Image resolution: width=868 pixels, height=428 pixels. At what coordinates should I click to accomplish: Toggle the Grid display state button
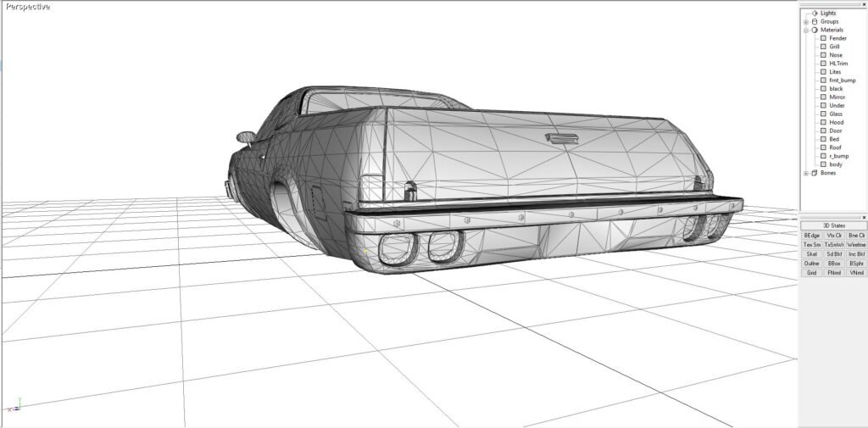(811, 273)
